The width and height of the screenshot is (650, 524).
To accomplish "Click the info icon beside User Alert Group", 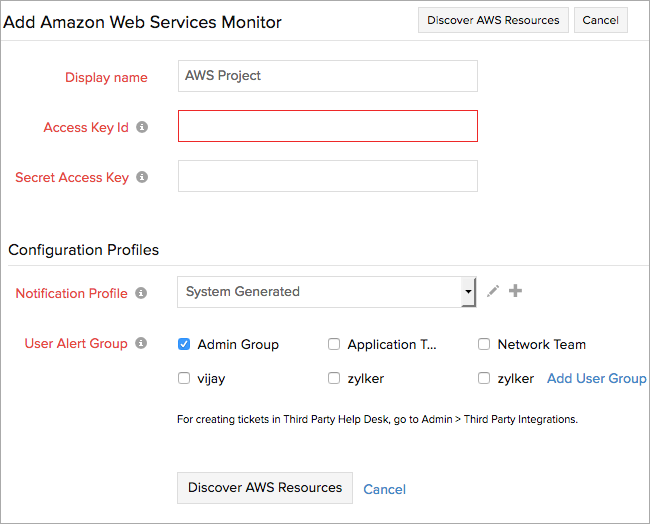I will click(x=141, y=343).
